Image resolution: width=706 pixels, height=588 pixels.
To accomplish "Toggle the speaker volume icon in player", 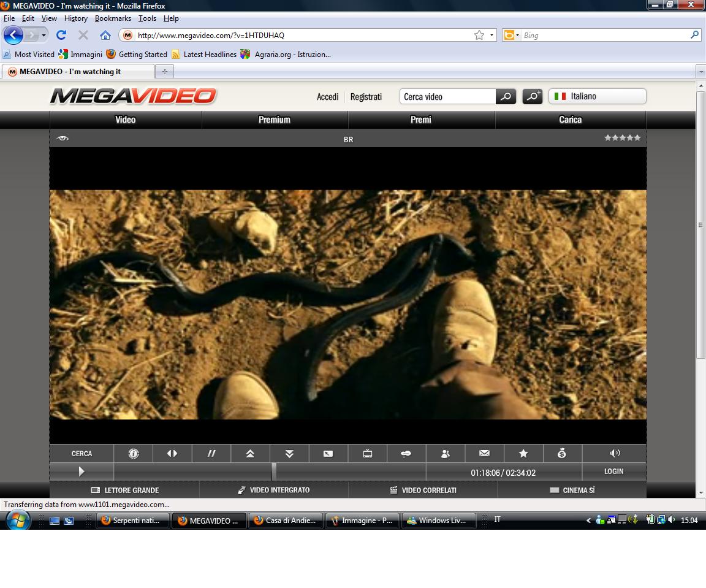I will coord(615,454).
